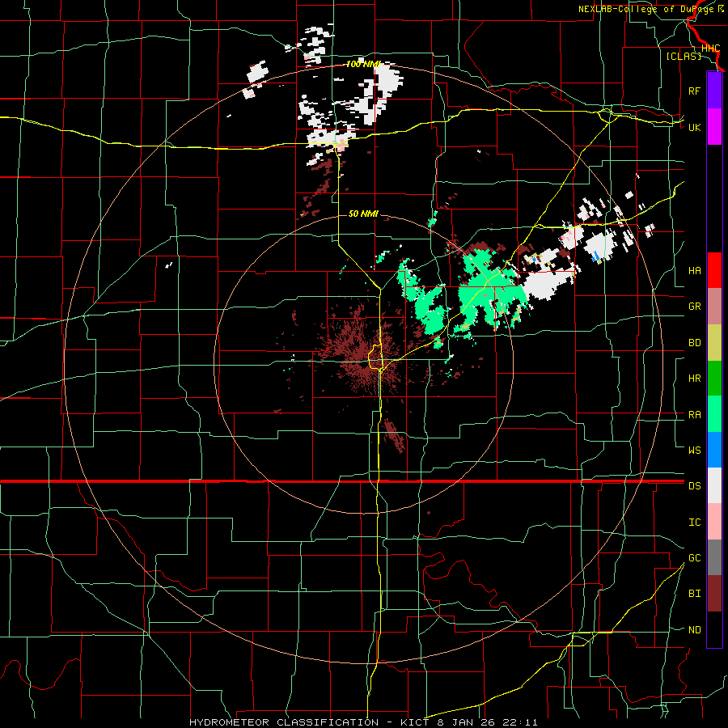Click the 'IC' legend label
This screenshot has height=728, width=728.
click(694, 523)
